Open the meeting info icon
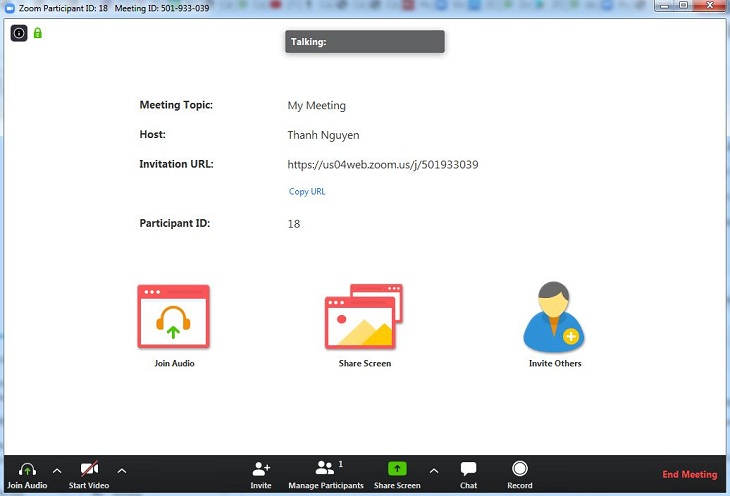Screen dimensions: 730x496 click(19, 33)
